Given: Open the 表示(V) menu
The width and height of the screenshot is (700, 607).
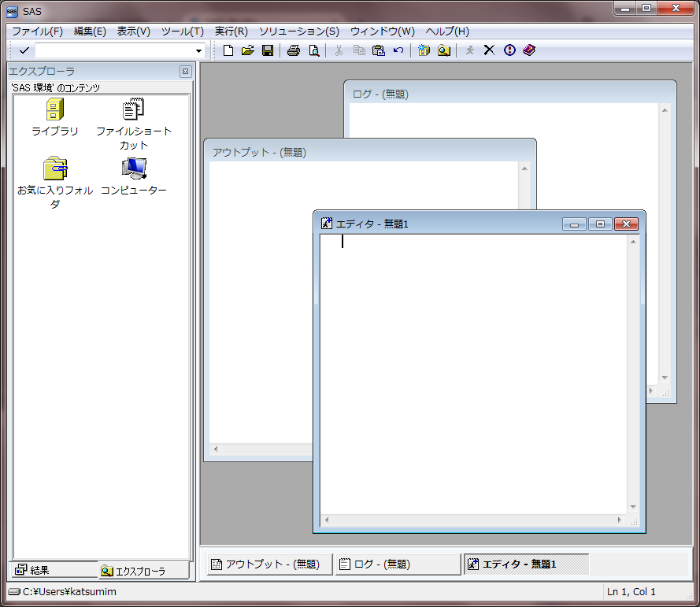Looking at the screenshot, I should (x=134, y=31).
